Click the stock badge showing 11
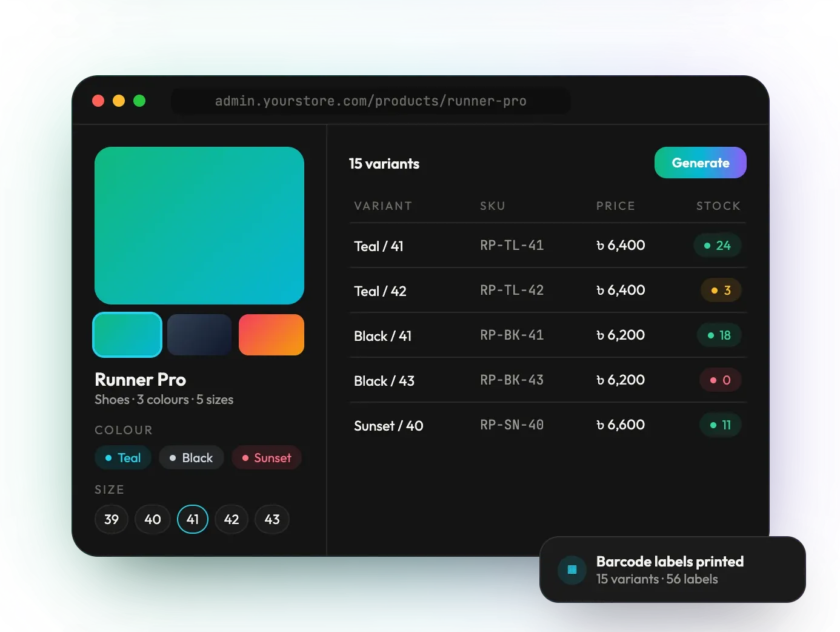This screenshot has width=840, height=632. (x=721, y=425)
